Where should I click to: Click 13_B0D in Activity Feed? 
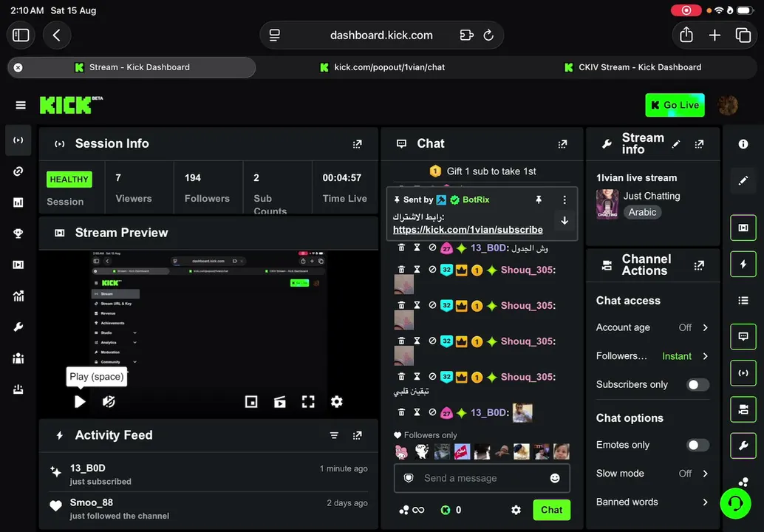pos(88,468)
